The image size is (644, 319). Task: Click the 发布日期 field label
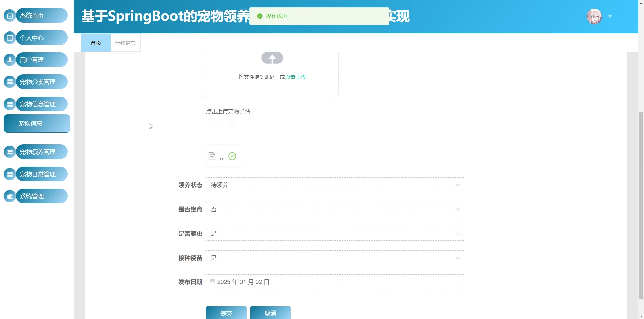pyautogui.click(x=190, y=282)
